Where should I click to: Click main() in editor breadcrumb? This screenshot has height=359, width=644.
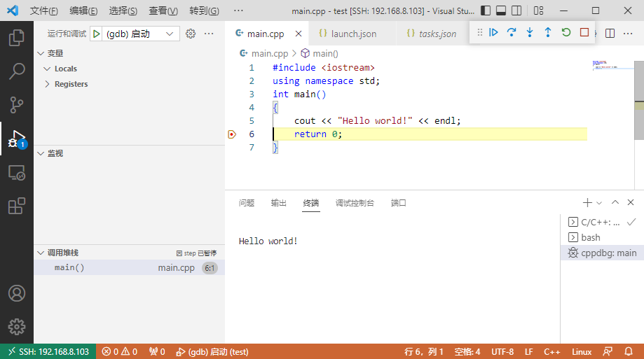320,53
